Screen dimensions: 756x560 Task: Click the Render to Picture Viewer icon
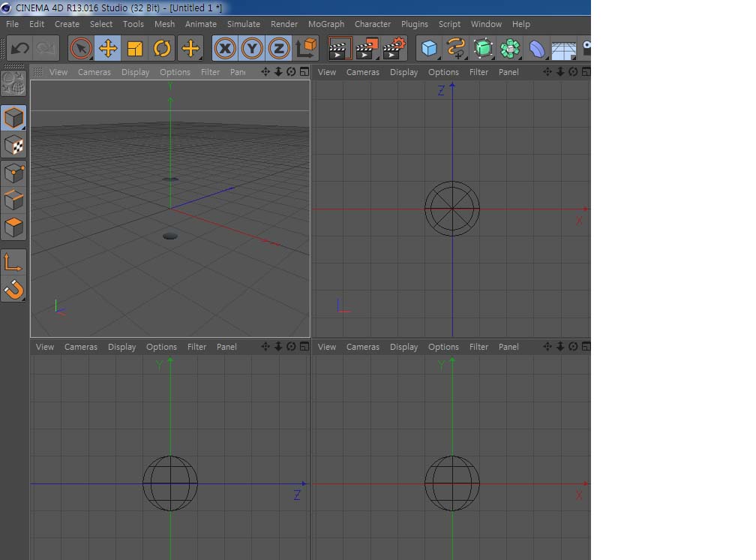tap(367, 48)
